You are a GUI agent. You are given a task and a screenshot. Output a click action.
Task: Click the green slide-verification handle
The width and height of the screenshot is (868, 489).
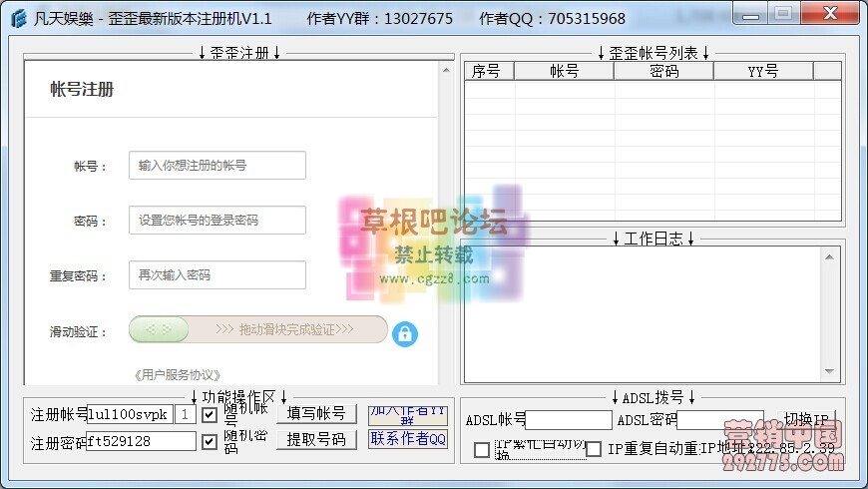159,329
